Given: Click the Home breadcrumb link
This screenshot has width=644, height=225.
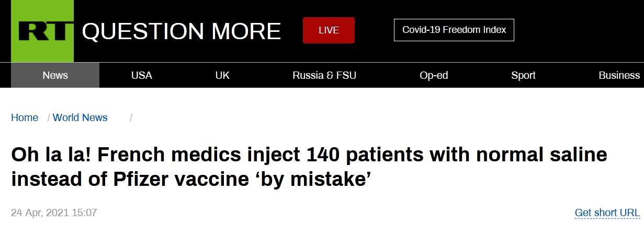Looking at the screenshot, I should [25, 117].
